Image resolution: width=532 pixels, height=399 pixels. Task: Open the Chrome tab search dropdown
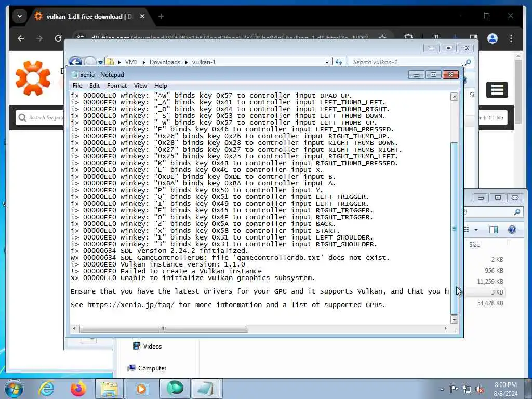20,16
